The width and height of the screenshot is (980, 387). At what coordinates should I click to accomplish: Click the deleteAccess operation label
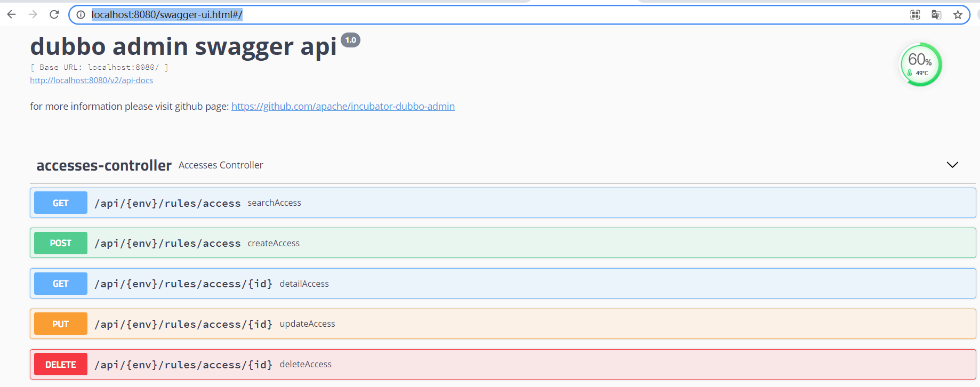tap(306, 364)
